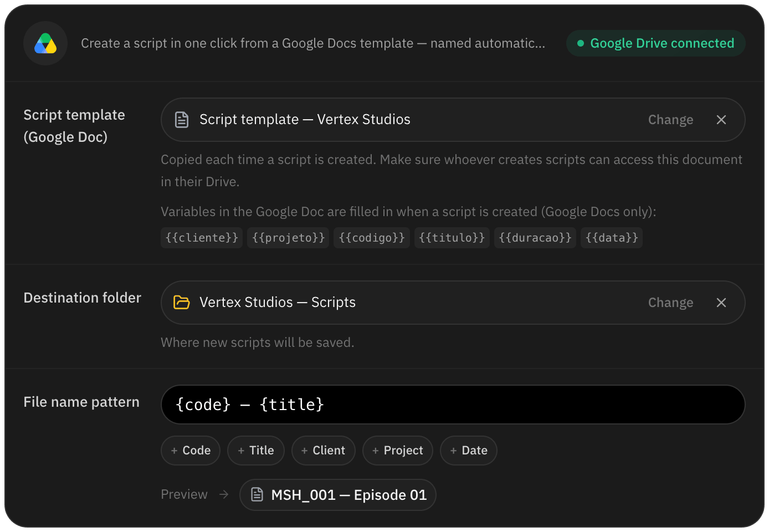Click the arrow icon next to Preview
Screen dimensions: 769x532
(224, 494)
